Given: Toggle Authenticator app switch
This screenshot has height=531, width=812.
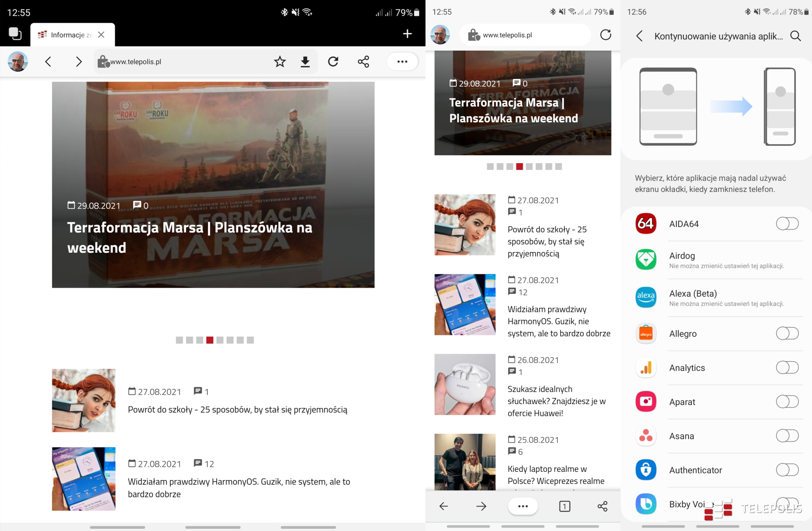Looking at the screenshot, I should pos(787,470).
